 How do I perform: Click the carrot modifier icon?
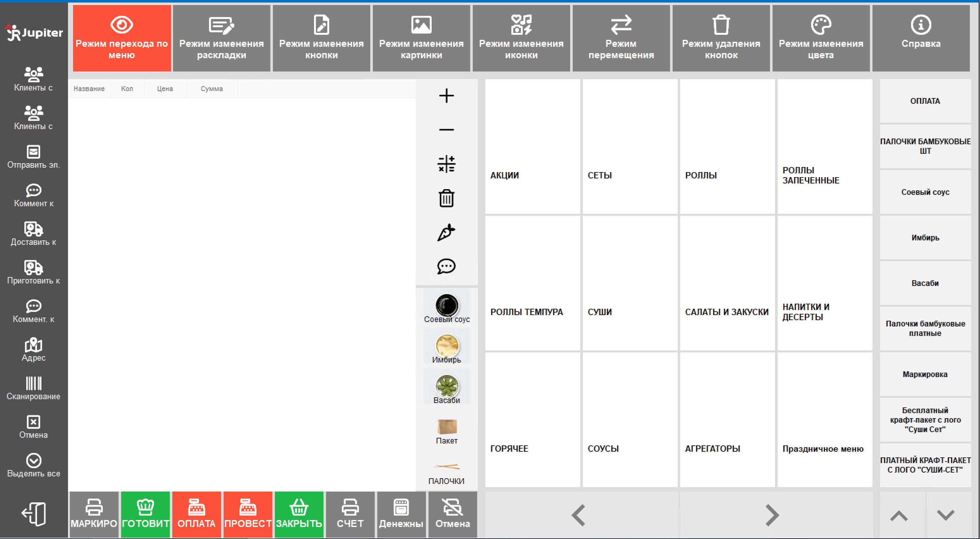[446, 232]
